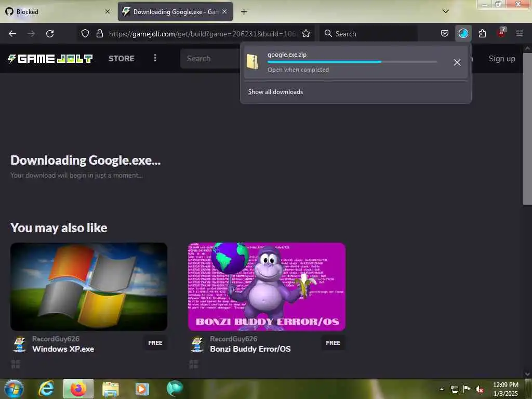The width and height of the screenshot is (532, 399).
Task: Open the tracking protection shield icon
Action: click(85, 34)
